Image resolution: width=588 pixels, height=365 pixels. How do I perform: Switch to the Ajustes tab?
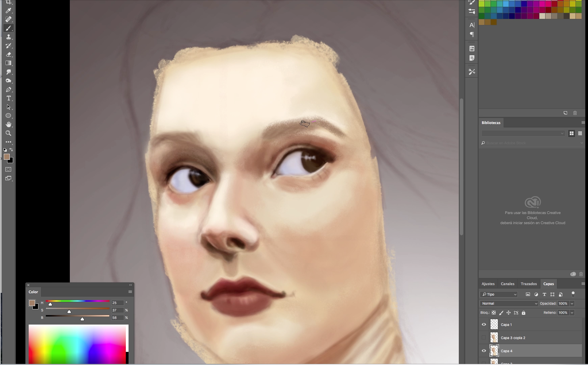tap(488, 284)
